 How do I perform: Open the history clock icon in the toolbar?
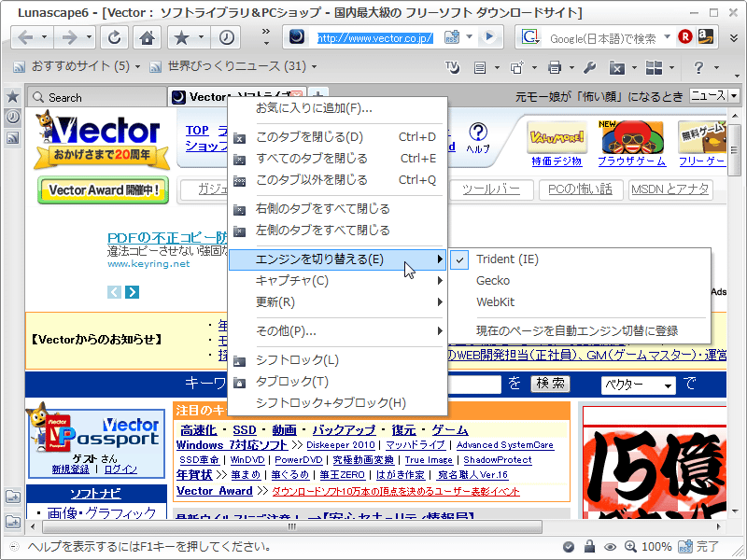click(226, 37)
